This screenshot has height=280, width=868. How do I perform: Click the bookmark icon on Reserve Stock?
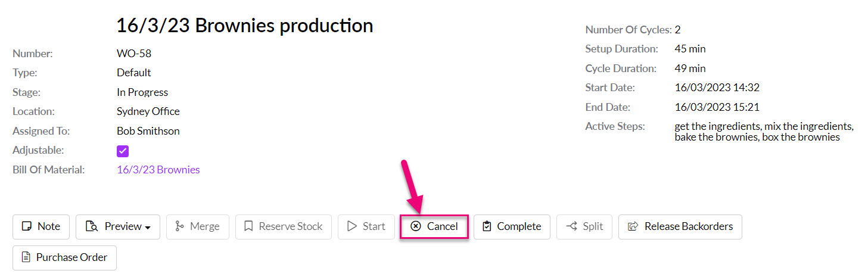point(248,226)
